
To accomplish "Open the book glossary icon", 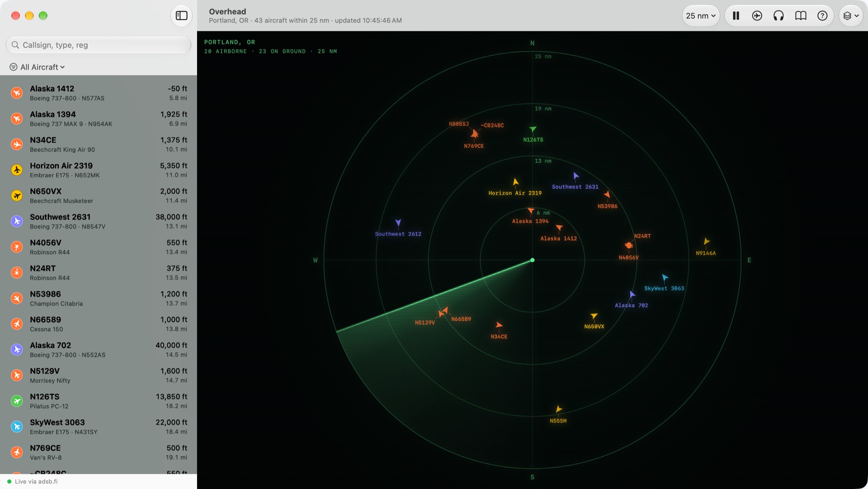I will [x=801, y=16].
